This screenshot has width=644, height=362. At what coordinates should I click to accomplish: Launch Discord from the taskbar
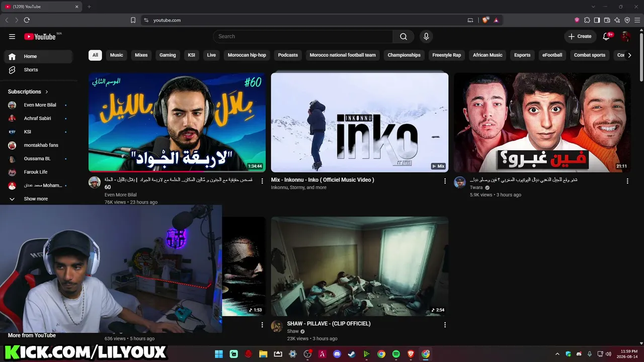(337, 354)
